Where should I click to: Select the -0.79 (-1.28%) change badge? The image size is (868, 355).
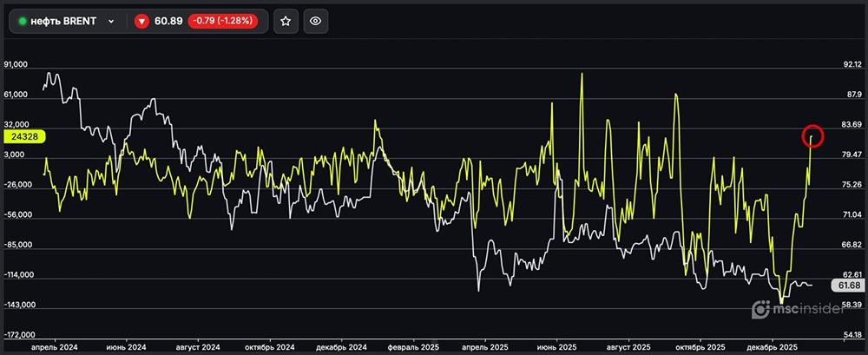226,22
